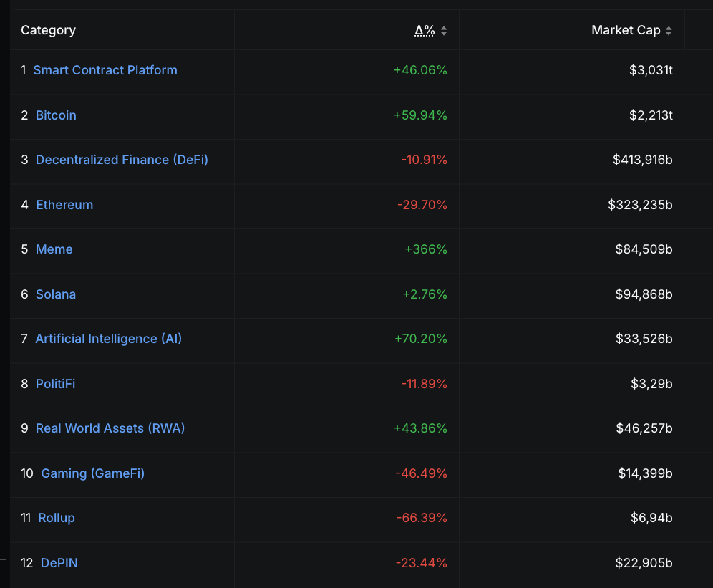Select the +59.94% change value
This screenshot has height=588, width=713.
pos(420,115)
